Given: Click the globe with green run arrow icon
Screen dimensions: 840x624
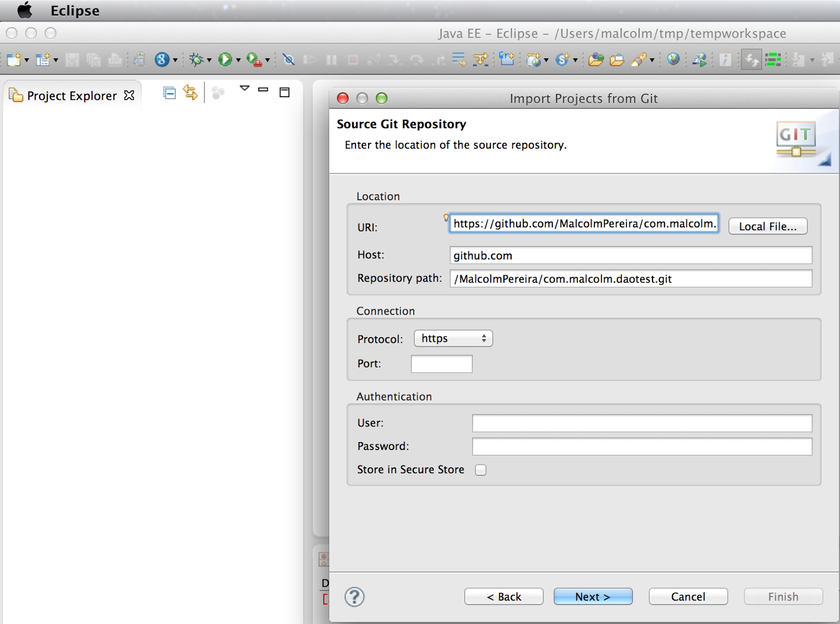Looking at the screenshot, I should [699, 59].
